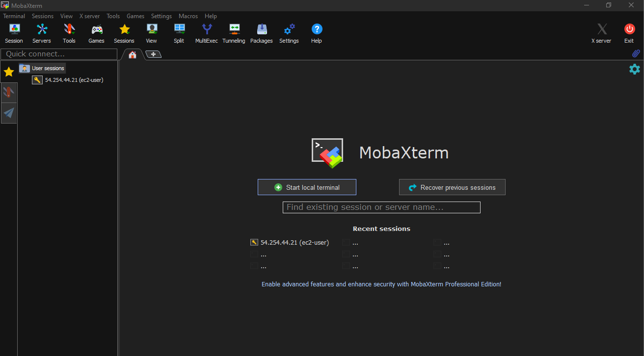Image resolution: width=644 pixels, height=356 pixels.
Task: Open the teal gear settings icon
Action: (x=635, y=69)
